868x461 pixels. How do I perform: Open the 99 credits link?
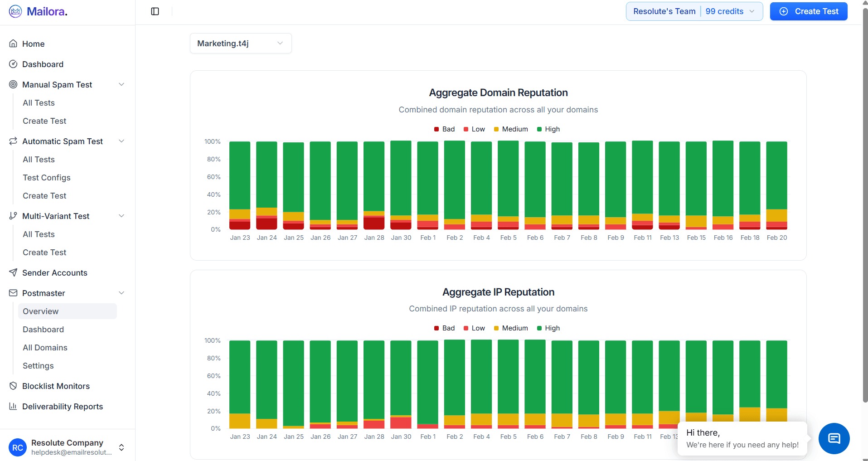[724, 11]
